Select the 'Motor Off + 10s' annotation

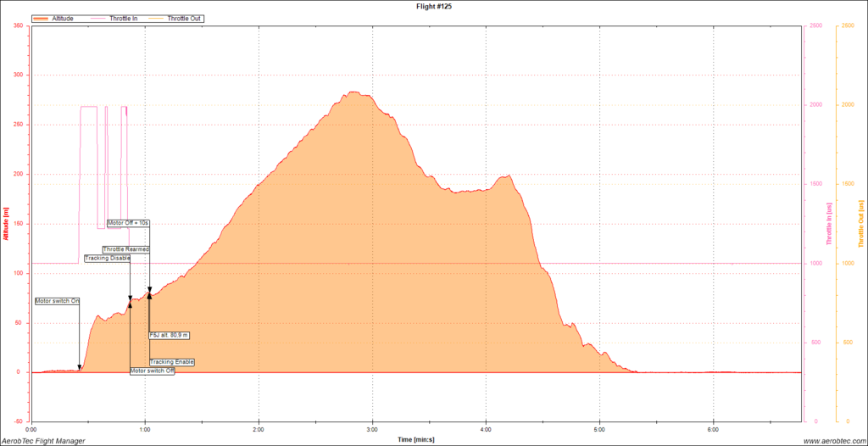coord(129,223)
